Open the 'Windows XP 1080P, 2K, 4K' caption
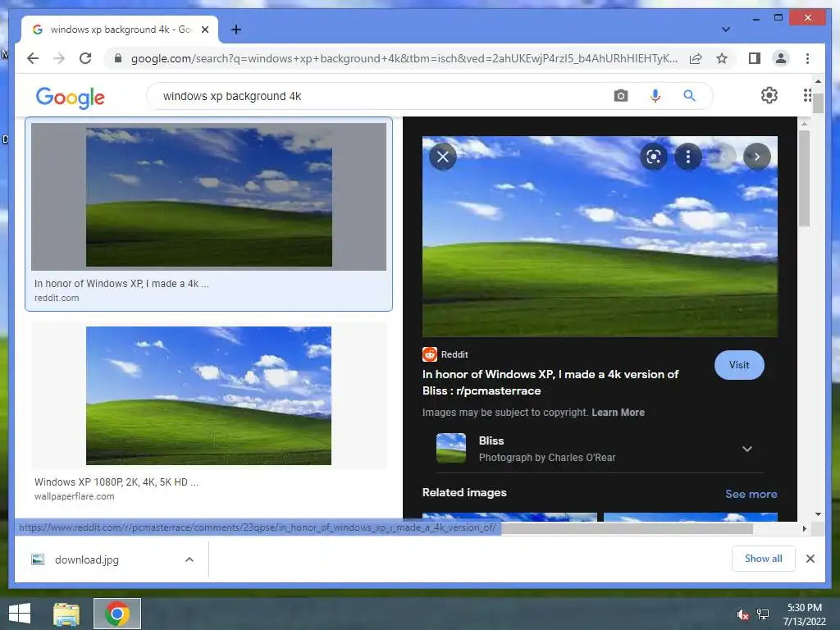 click(x=116, y=482)
